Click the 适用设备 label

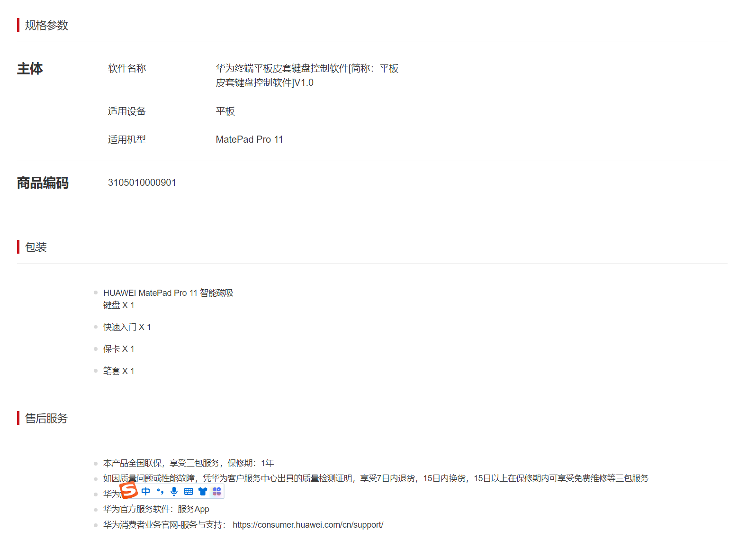coord(127,111)
